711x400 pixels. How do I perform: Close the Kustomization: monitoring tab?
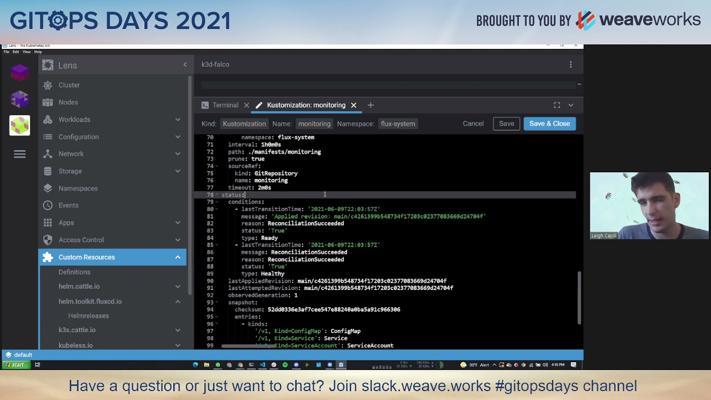point(353,105)
